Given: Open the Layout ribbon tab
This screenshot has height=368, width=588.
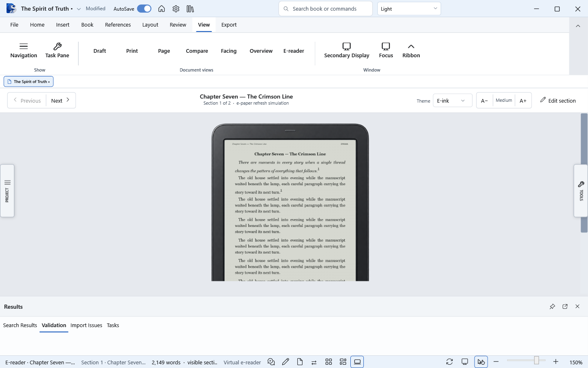Looking at the screenshot, I should [x=150, y=25].
